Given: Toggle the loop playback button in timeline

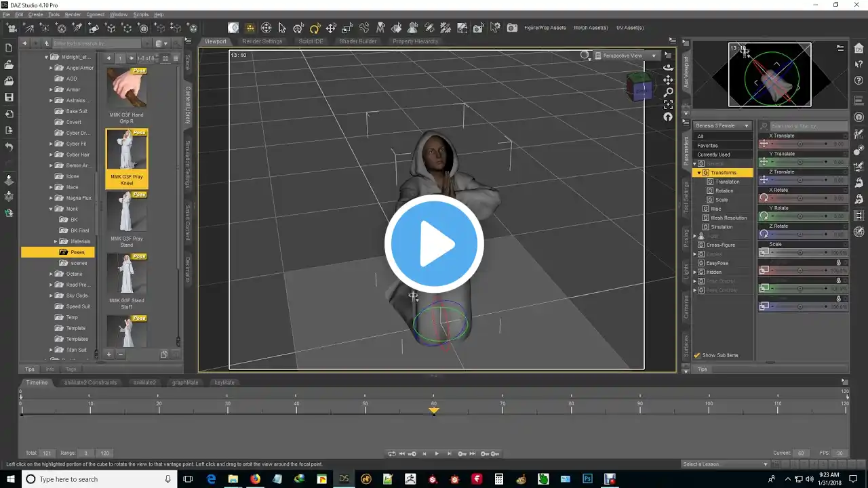Looking at the screenshot, I should tap(391, 453).
